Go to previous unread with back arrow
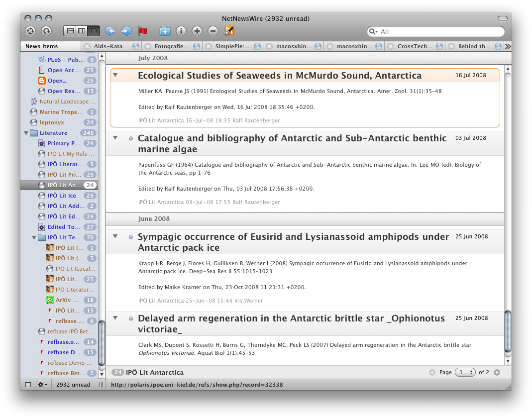 tap(110, 31)
